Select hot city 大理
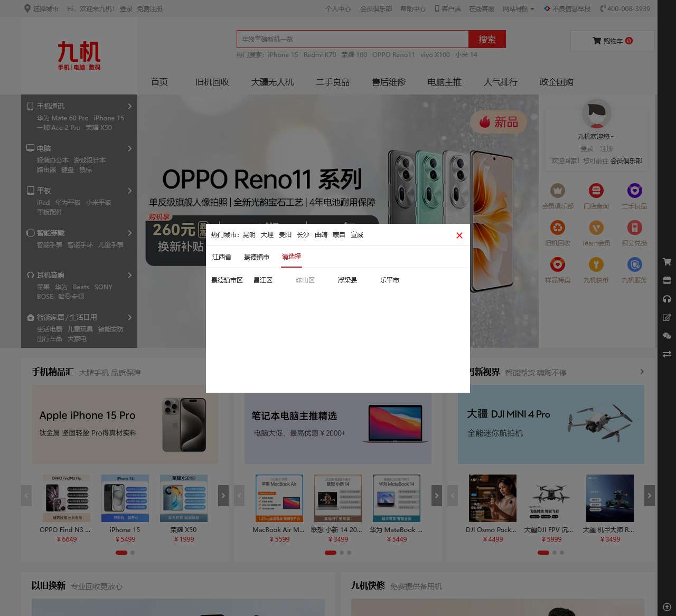Screen dimensions: 676x616 tap(267, 235)
